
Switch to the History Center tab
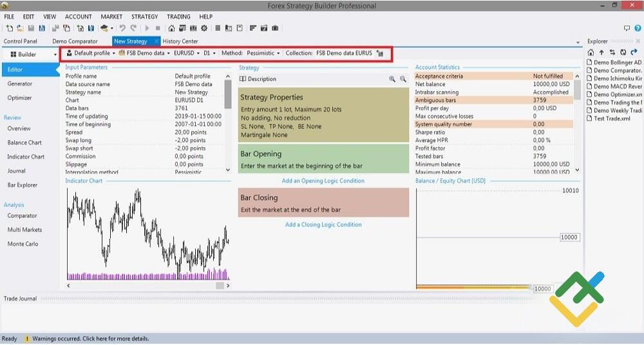(x=180, y=41)
